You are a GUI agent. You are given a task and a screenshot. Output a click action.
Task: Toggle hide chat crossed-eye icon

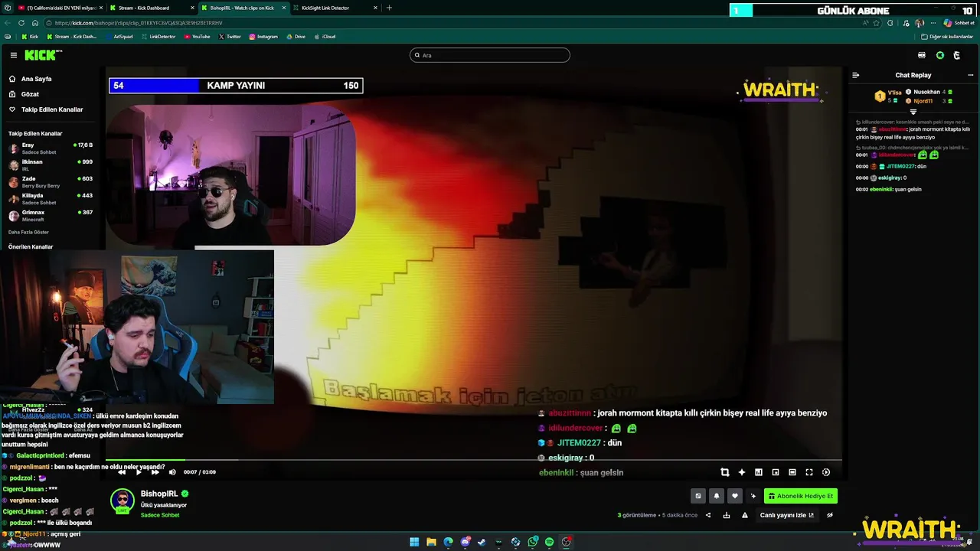click(x=829, y=515)
